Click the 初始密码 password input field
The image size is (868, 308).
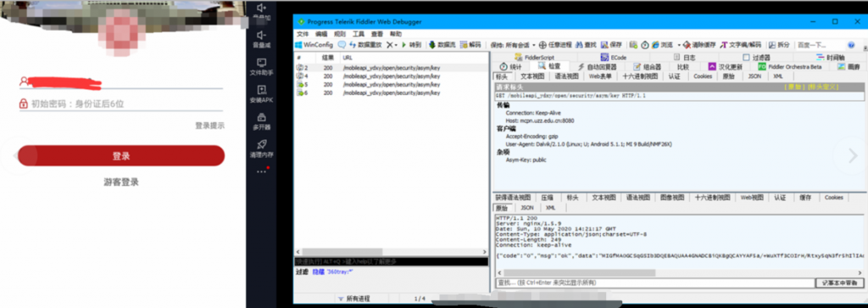coord(121,104)
